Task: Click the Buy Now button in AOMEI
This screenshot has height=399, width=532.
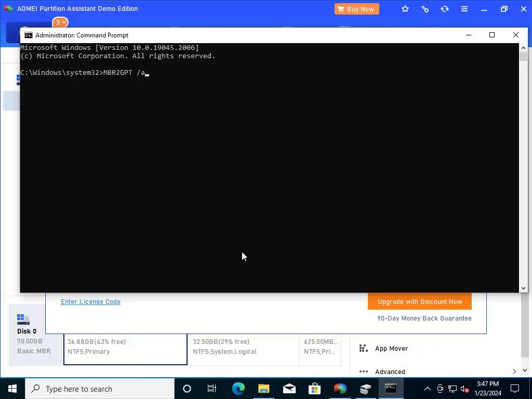Action: 356,9
